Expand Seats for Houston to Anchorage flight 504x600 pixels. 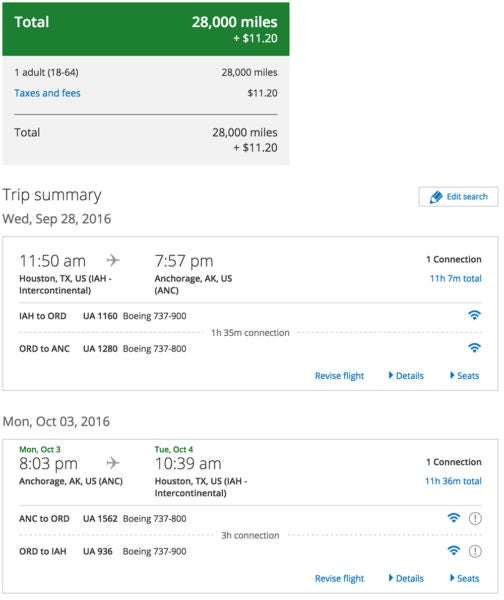464,376
